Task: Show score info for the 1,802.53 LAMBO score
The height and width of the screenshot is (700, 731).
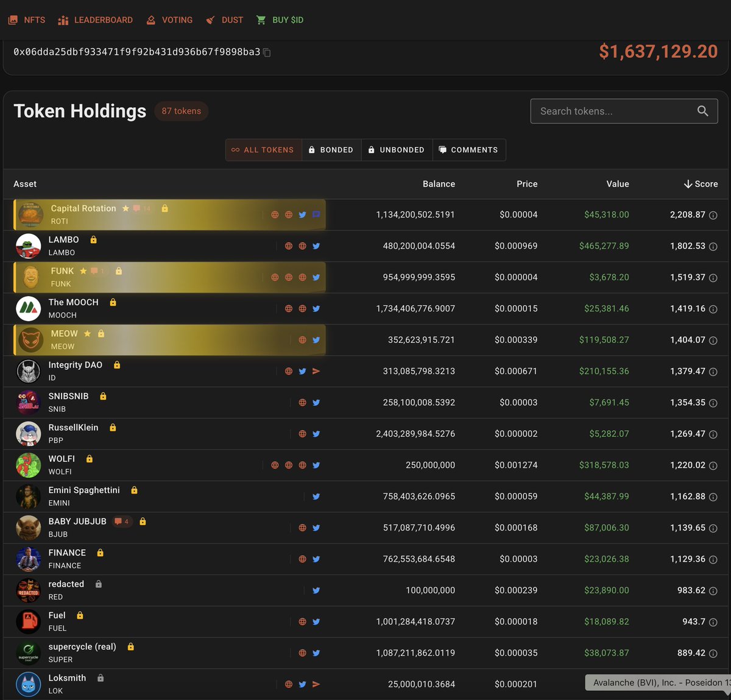Action: point(713,246)
